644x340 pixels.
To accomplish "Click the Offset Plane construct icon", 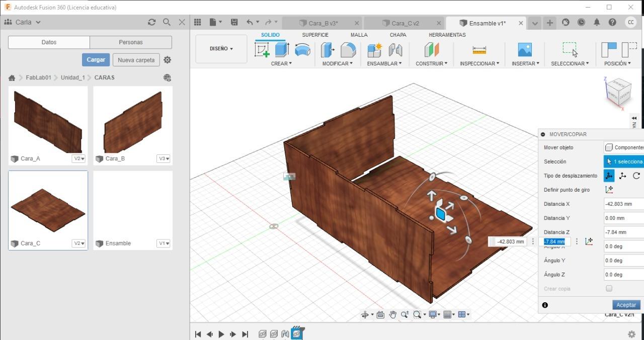I will tap(432, 50).
